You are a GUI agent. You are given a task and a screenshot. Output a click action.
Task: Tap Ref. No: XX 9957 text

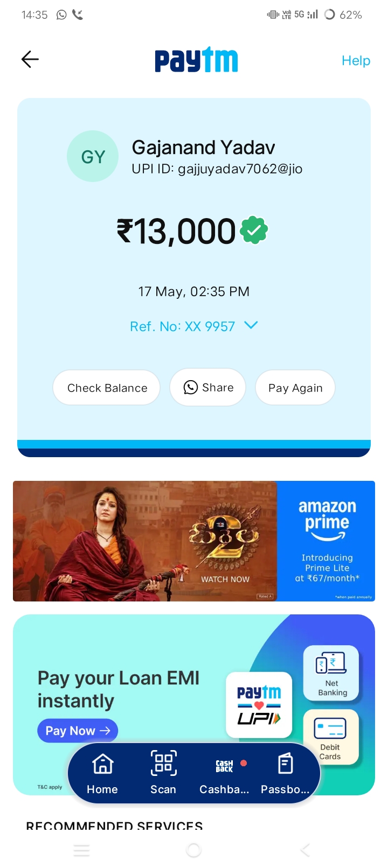click(x=183, y=326)
